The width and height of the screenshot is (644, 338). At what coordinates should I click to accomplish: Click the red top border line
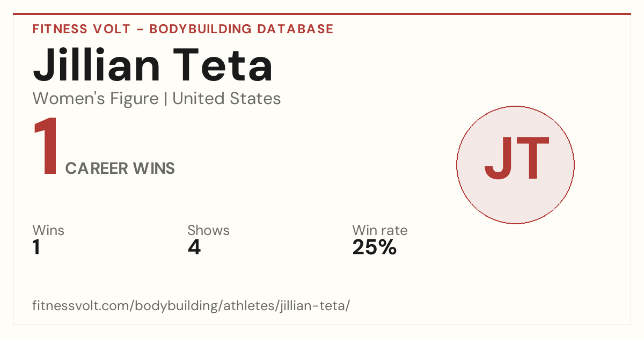tap(322, 14)
